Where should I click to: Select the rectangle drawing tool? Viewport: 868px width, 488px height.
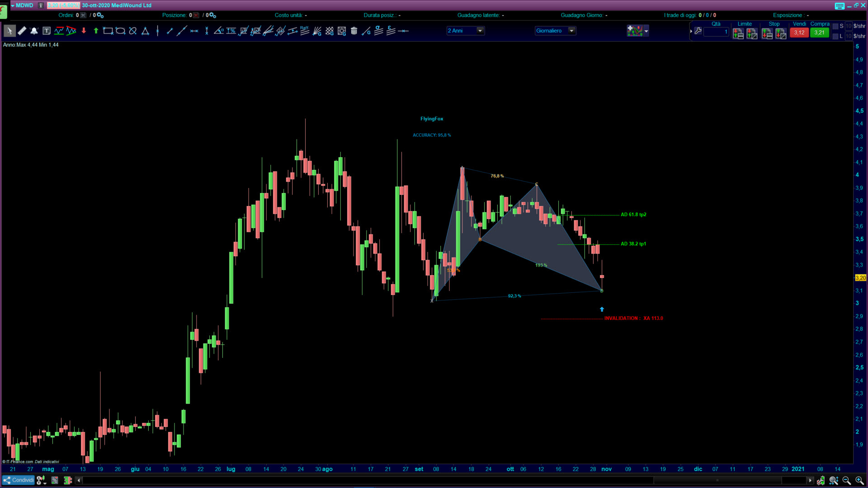108,31
